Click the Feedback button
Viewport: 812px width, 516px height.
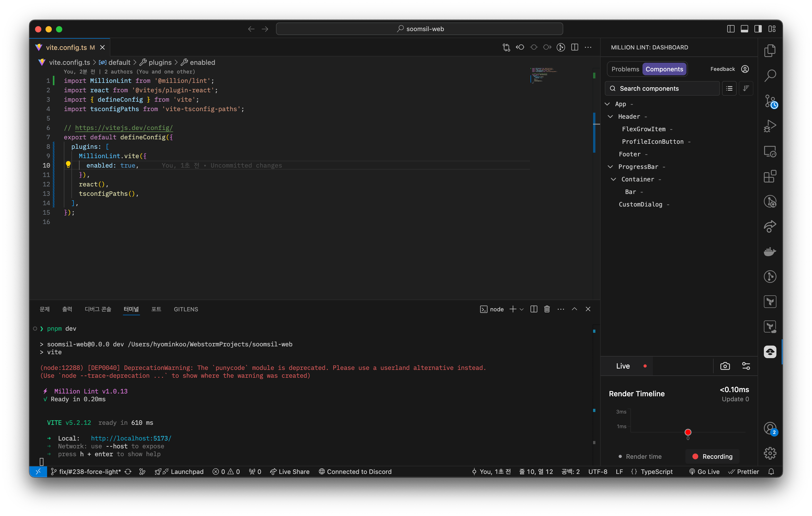(x=722, y=69)
